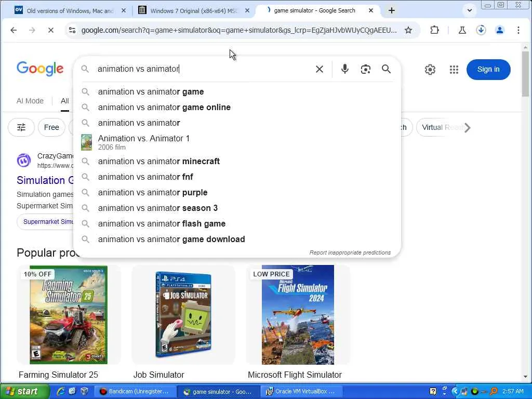Click the Google logo
The height and width of the screenshot is (399, 532).
pyautogui.click(x=40, y=69)
